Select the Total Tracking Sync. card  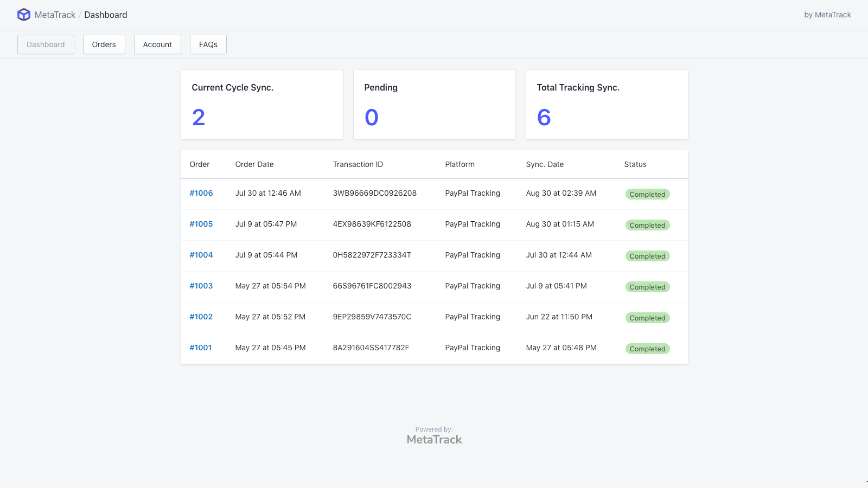(x=607, y=105)
